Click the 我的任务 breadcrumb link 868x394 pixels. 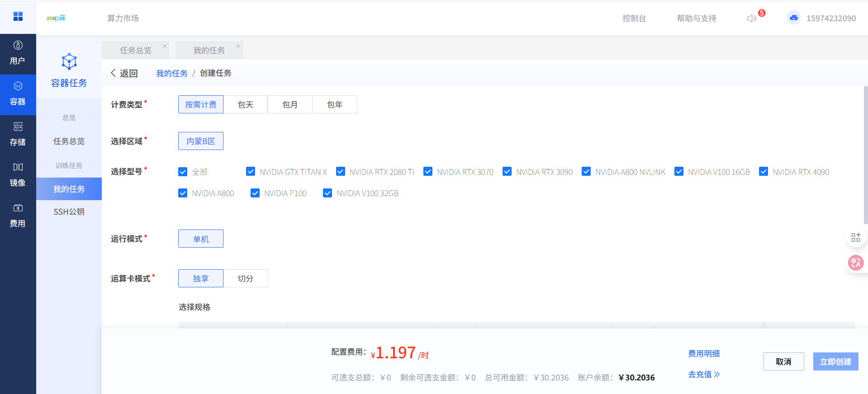click(172, 73)
